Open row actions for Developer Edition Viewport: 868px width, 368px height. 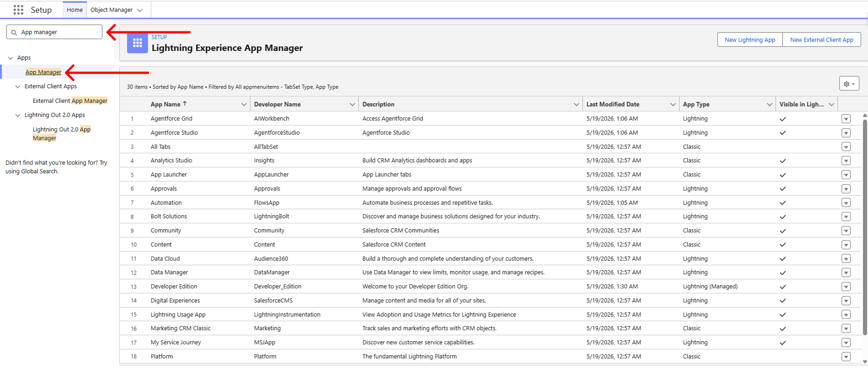click(x=846, y=287)
